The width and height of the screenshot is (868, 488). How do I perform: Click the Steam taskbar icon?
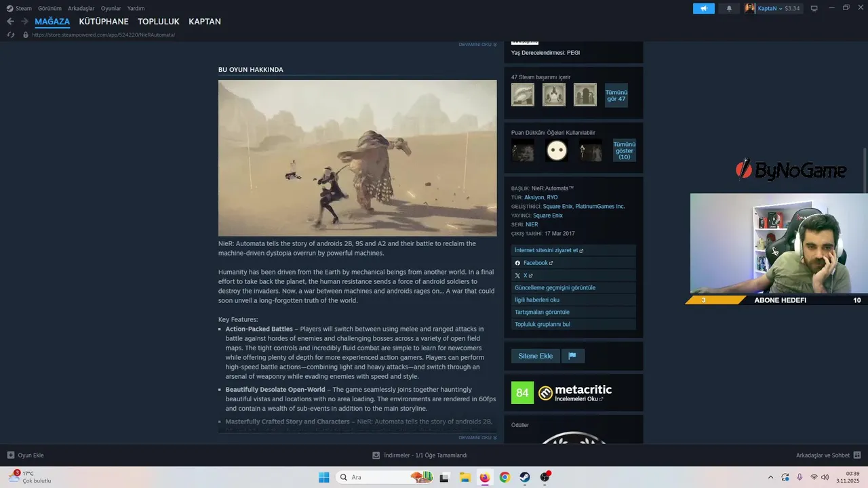(x=525, y=477)
